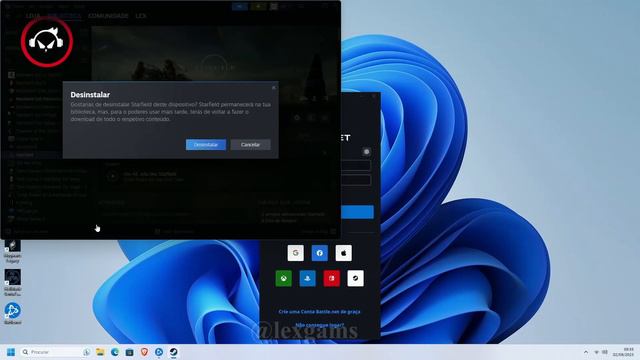Open volume control in system tray
The image size is (640, 360).
[605, 352]
